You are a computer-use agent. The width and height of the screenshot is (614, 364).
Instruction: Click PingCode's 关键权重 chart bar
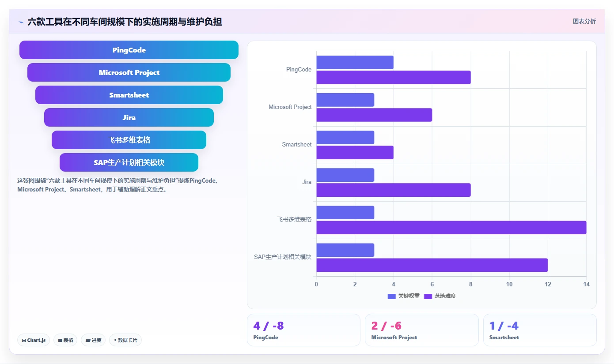tap(355, 62)
